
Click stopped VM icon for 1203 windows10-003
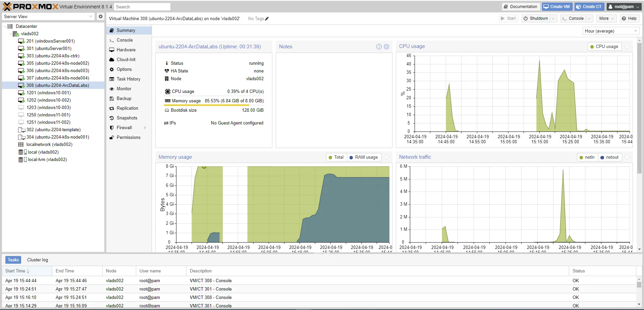(21, 108)
